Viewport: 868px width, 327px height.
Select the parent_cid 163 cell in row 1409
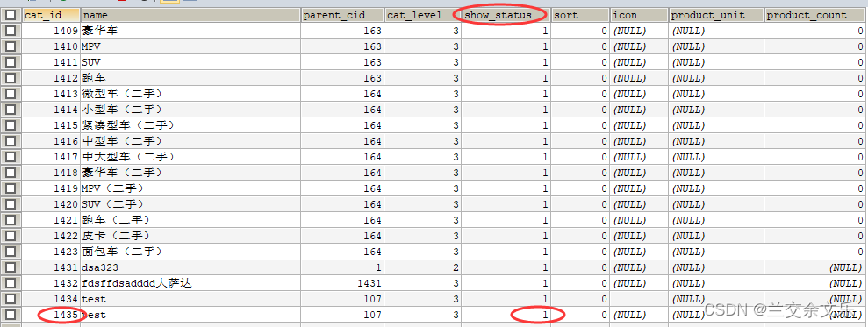pos(342,31)
